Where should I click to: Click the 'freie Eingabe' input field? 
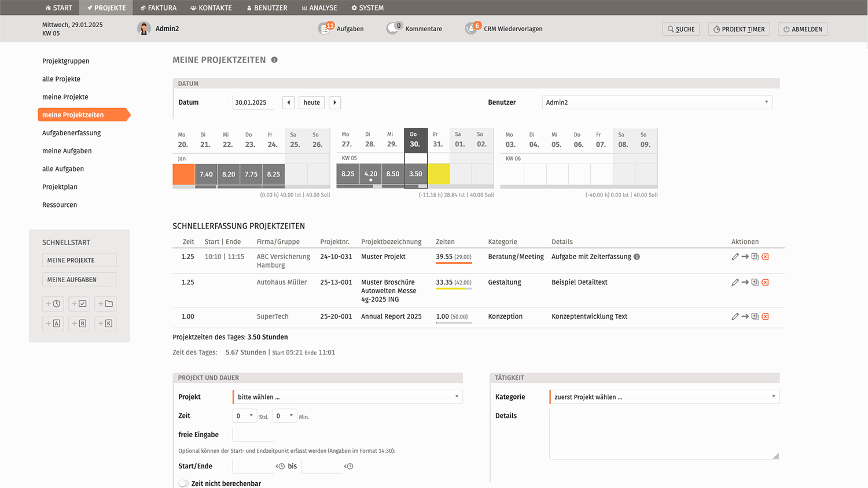pos(253,435)
